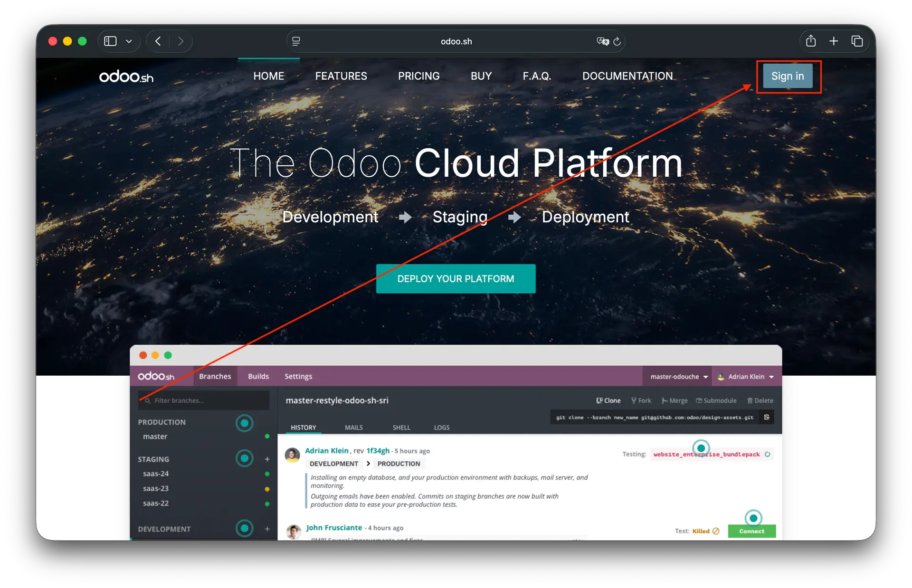Open the master-odouche project dropdown
The height and width of the screenshot is (588, 912).
679,377
